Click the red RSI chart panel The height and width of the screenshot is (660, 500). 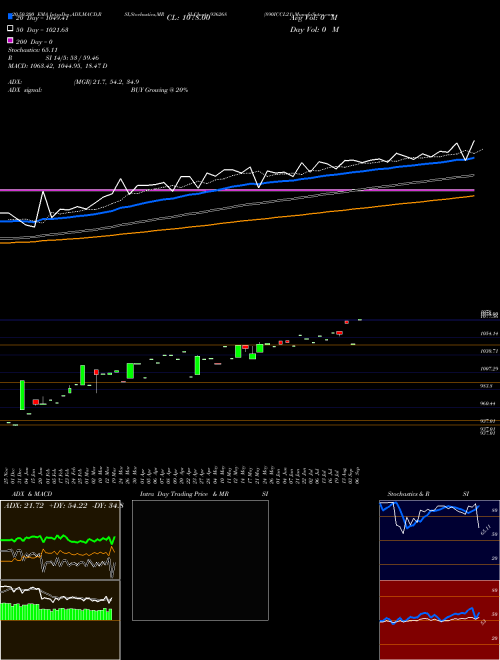coord(439,620)
